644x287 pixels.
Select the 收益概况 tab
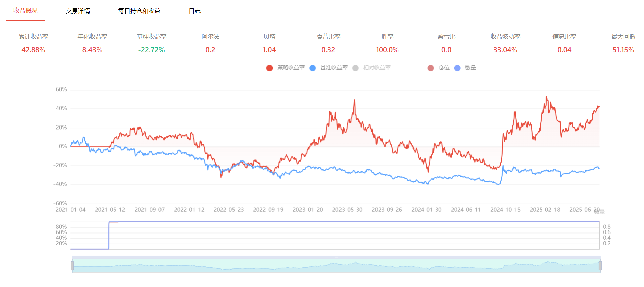pyautogui.click(x=25, y=11)
